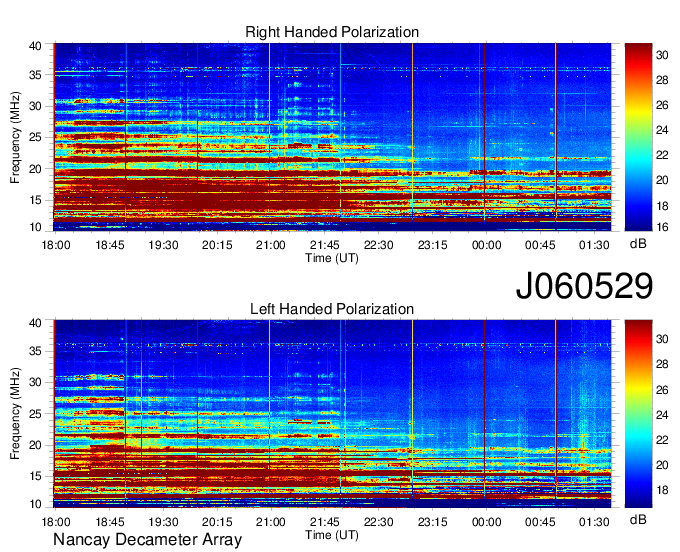The image size is (680, 552).
Task: Click the 24 dB value on right-handed color bar
Action: (x=662, y=130)
